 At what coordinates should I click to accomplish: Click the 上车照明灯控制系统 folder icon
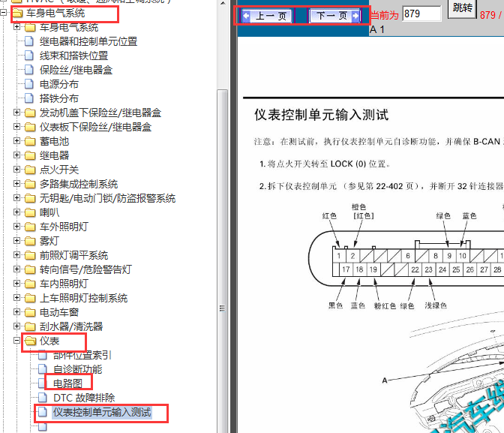tap(30, 298)
